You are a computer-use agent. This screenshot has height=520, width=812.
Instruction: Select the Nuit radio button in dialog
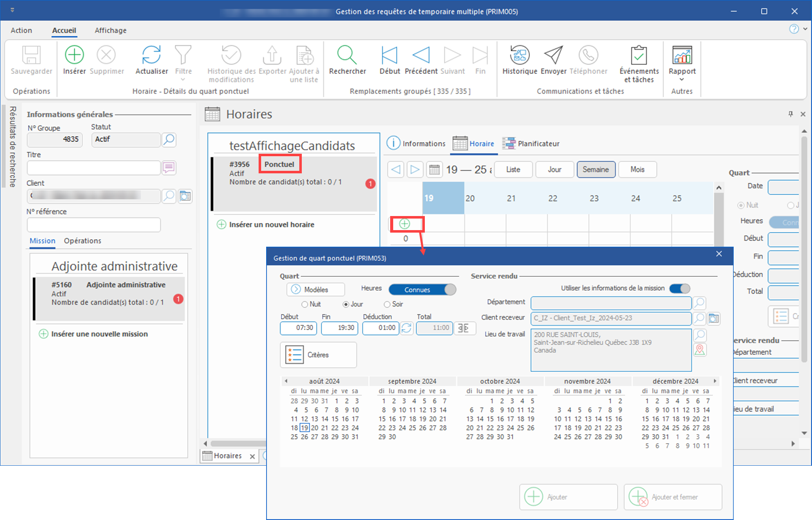pyautogui.click(x=305, y=304)
